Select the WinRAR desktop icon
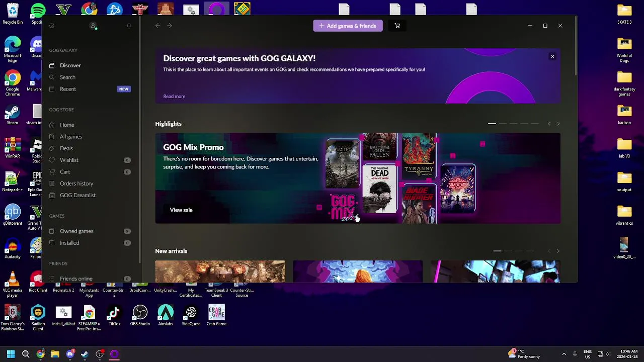Screen dimensions: 644x362 pyautogui.click(x=13, y=148)
